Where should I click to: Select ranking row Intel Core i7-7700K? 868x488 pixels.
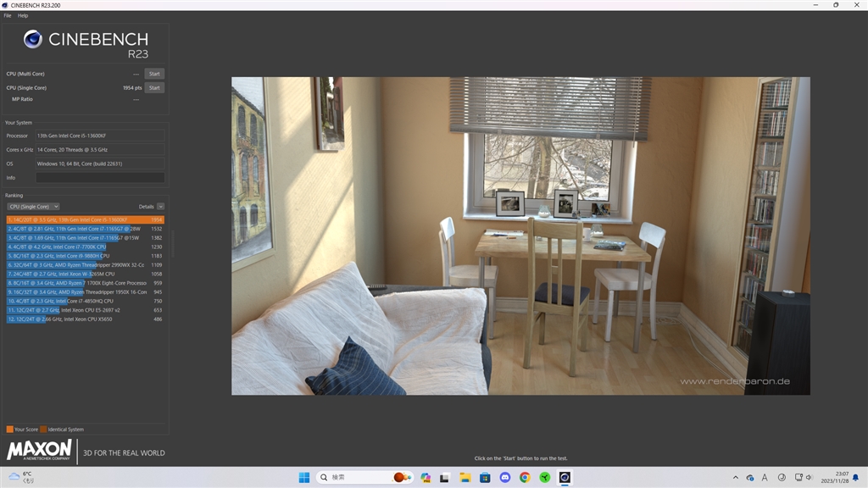[86, 247]
